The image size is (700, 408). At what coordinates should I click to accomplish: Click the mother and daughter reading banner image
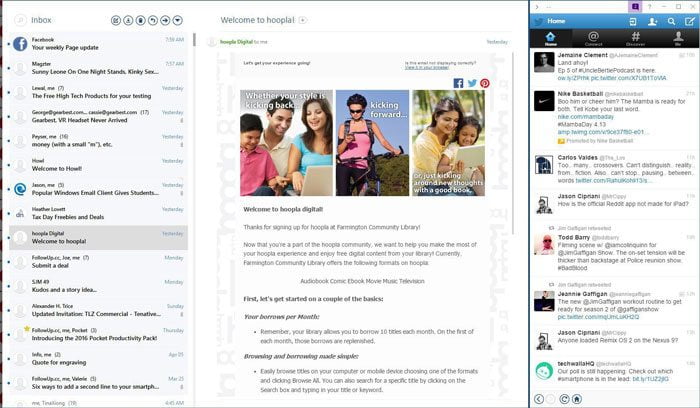coord(448,143)
